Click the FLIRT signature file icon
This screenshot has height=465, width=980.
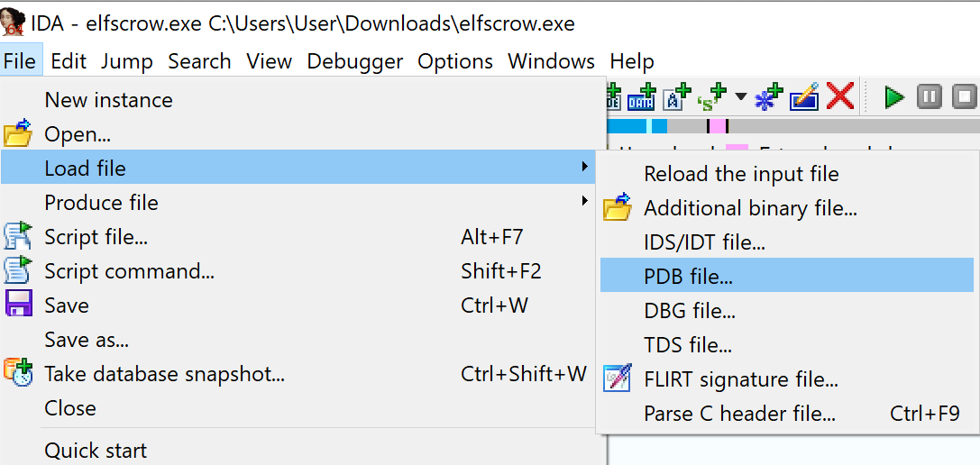pyautogui.click(x=617, y=378)
